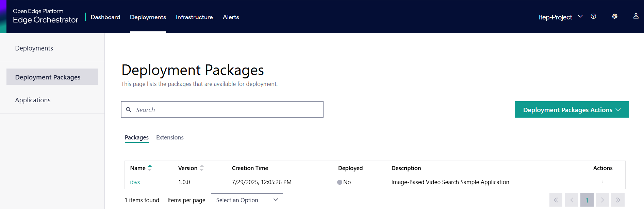Open the Infrastructure menu item
The height and width of the screenshot is (209, 644).
tap(194, 17)
